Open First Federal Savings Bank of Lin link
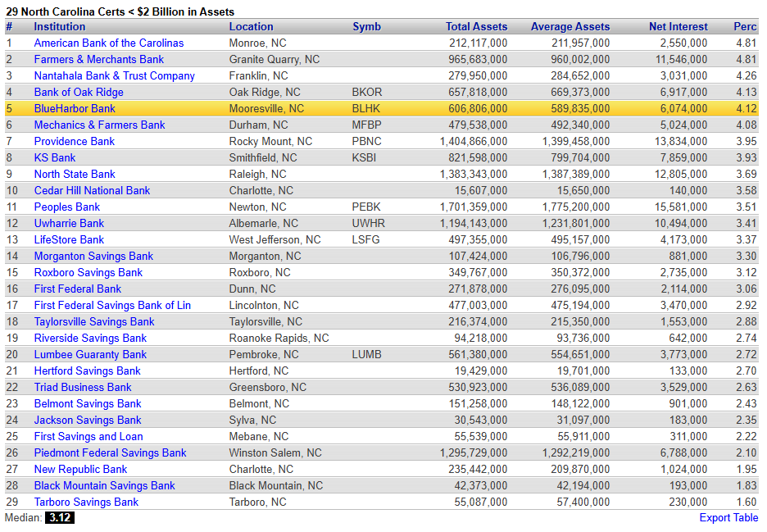 (112, 306)
